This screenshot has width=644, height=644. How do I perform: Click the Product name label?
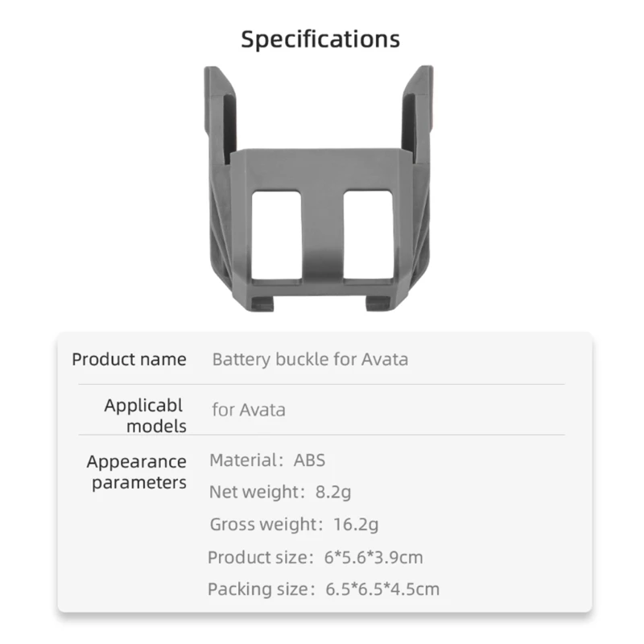pos(129,359)
